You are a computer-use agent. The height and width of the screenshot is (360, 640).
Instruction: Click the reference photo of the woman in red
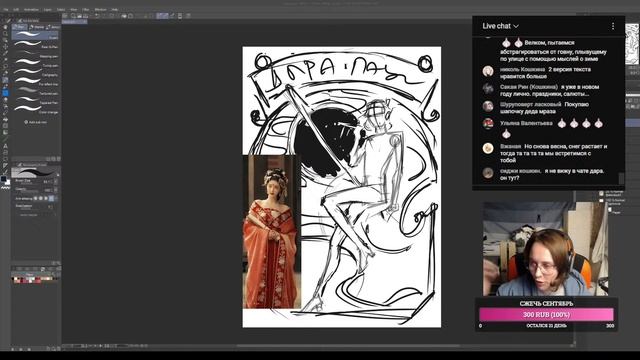(271, 232)
